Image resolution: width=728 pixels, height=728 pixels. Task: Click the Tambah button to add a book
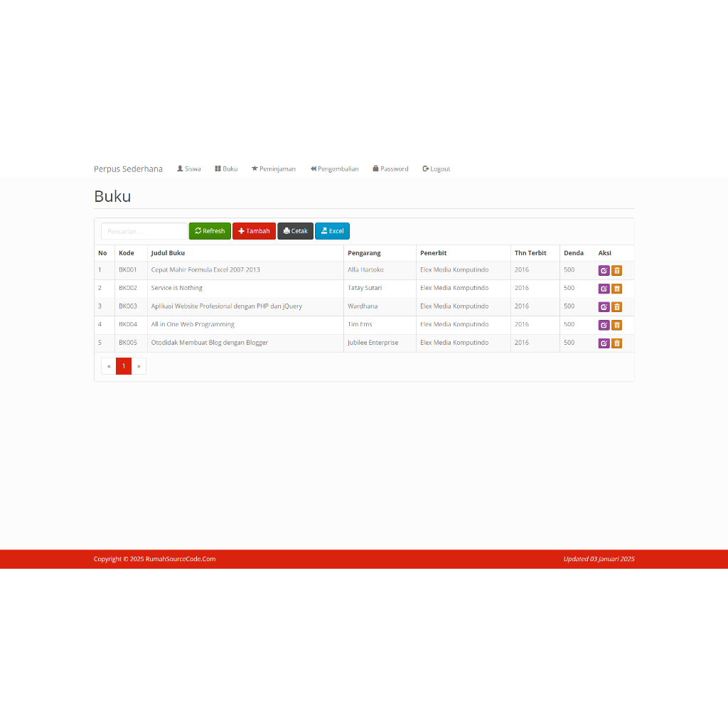click(x=254, y=230)
